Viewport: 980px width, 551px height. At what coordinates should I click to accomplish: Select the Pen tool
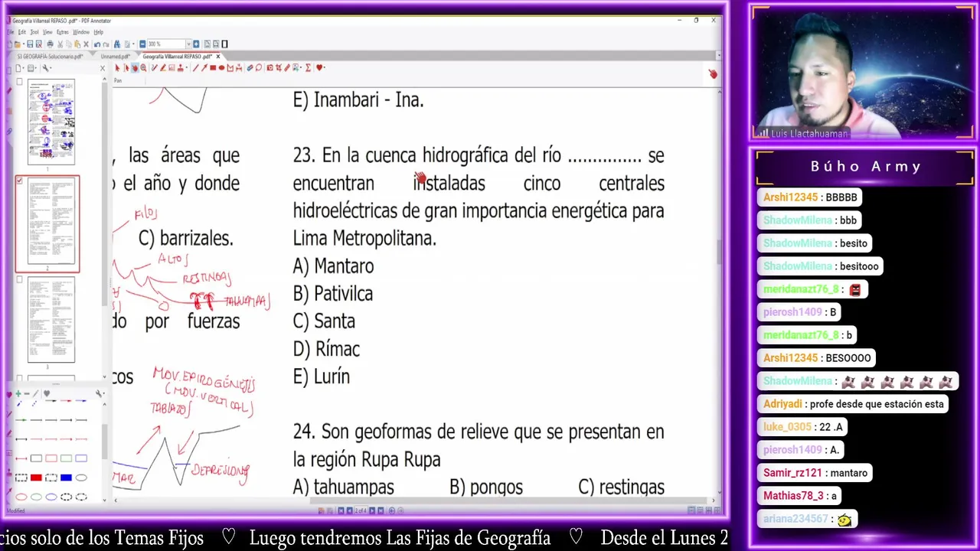click(155, 68)
